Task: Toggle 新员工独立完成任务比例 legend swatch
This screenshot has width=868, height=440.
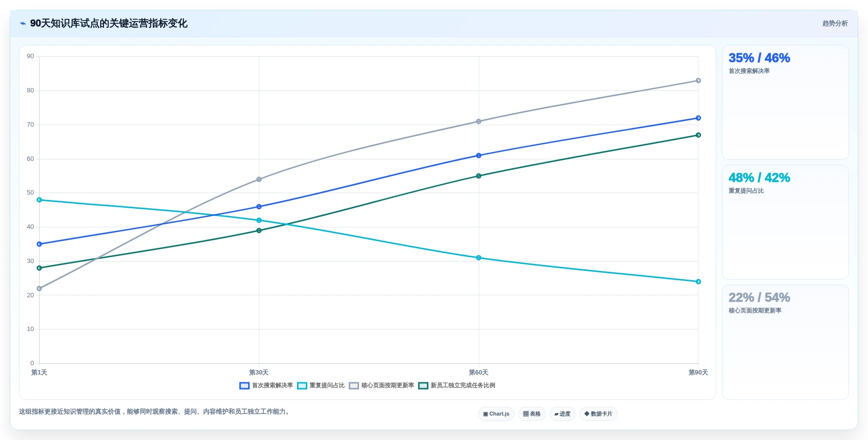Action: click(423, 386)
